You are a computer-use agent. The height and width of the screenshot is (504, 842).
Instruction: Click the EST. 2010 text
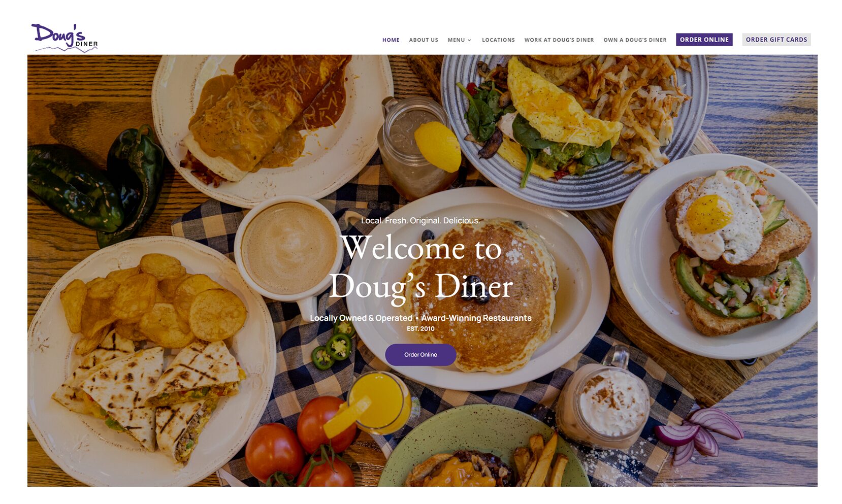coord(420,329)
